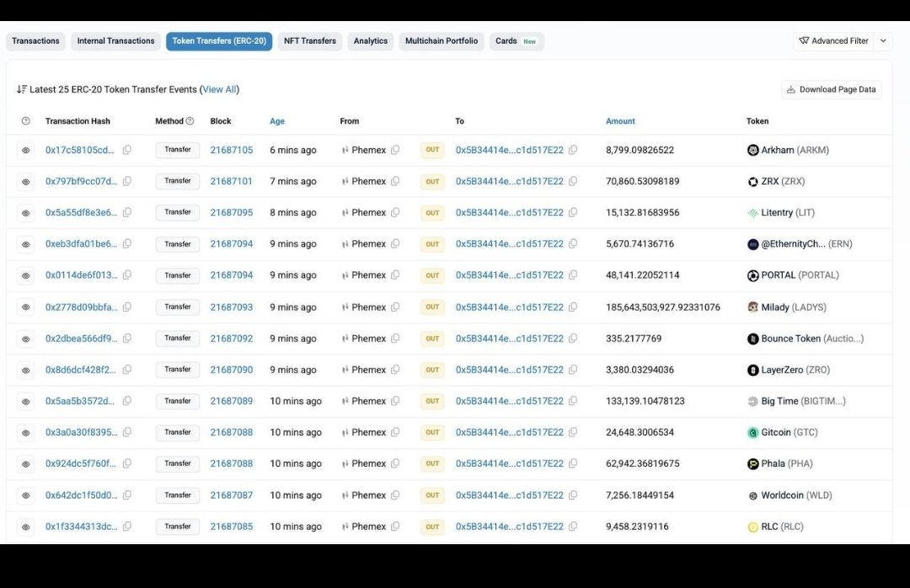Copy the transaction hash 0x17c58105cd
Screen dimensions: 910x588
(x=126, y=149)
